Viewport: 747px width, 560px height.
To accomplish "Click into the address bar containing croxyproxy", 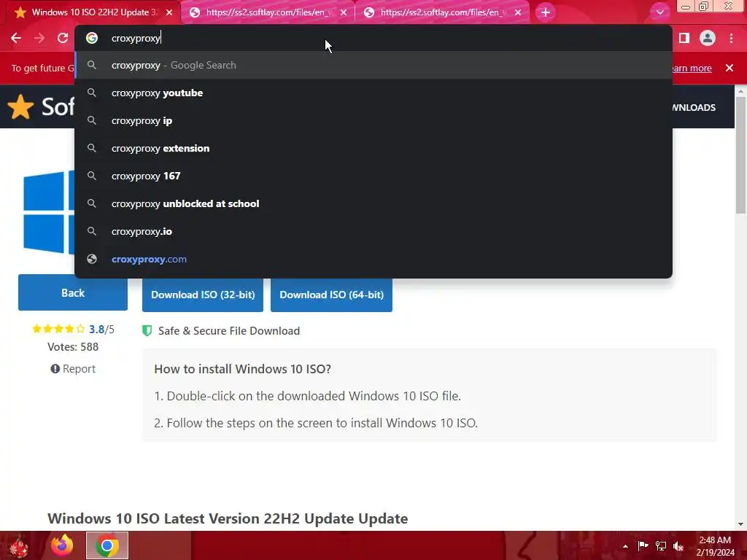I will click(x=373, y=38).
